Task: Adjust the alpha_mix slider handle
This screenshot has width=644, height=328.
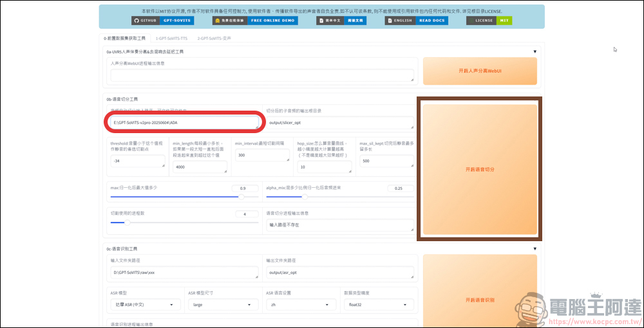Action: pyautogui.click(x=305, y=197)
